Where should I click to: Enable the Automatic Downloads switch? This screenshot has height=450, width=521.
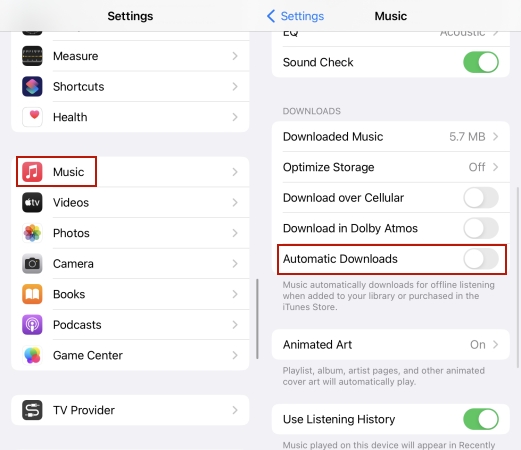(481, 259)
